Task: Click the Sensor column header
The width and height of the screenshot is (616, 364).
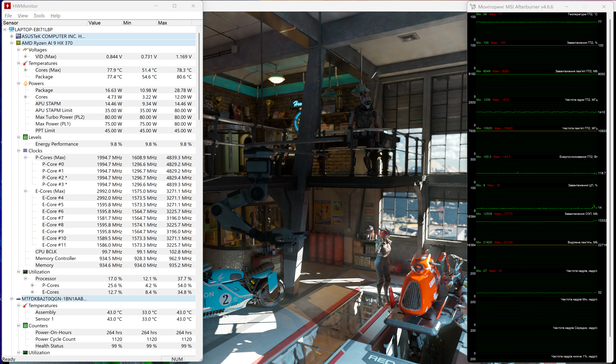Action: tap(44, 23)
